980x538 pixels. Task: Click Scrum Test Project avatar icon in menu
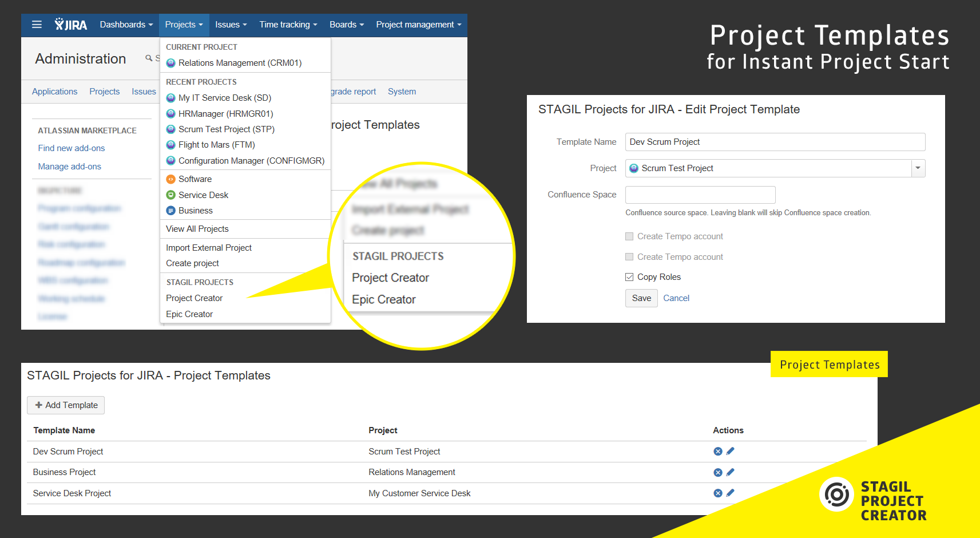coord(170,129)
